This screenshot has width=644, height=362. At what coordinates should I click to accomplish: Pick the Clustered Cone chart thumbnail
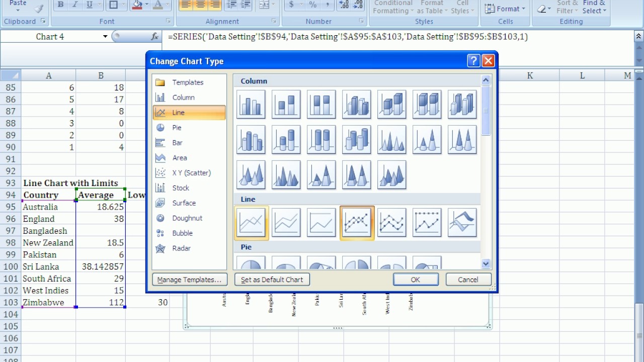pyautogui.click(x=392, y=140)
